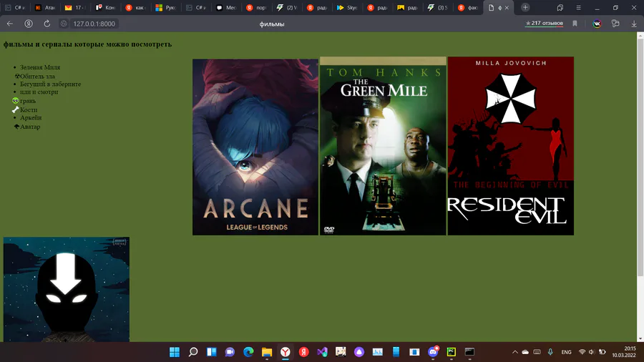Open the Windows Start menu
The width and height of the screenshot is (644, 362).
pyautogui.click(x=175, y=352)
